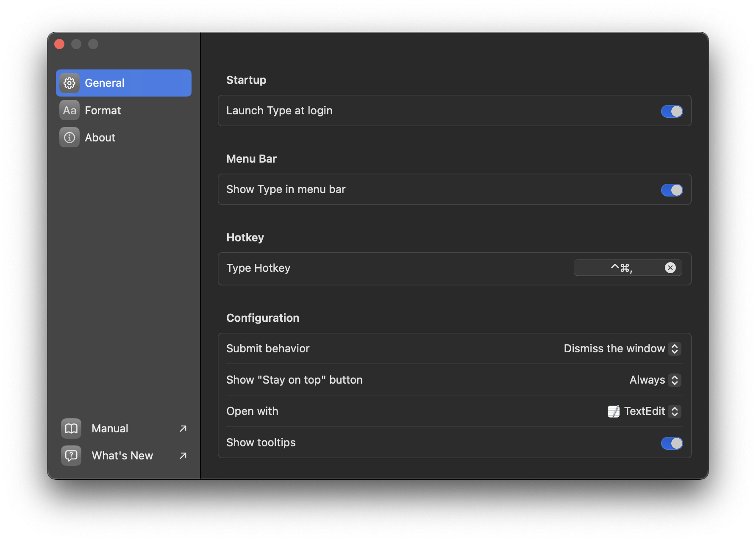
Task: Clear the Type Hotkey with the X icon
Action: pos(670,268)
